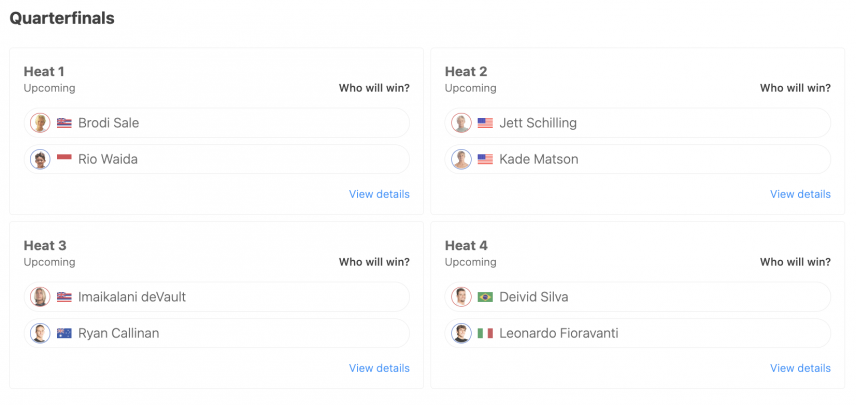The height and width of the screenshot is (405, 856).
Task: Click Kade Matson's avatar photo
Action: pyautogui.click(x=462, y=159)
